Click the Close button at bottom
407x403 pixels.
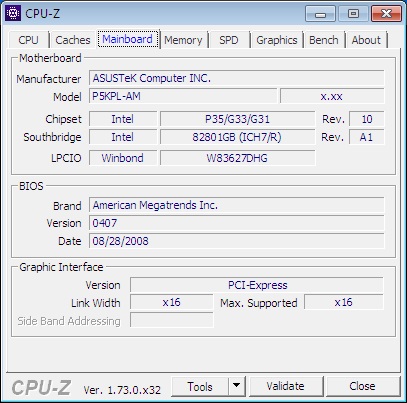point(362,387)
